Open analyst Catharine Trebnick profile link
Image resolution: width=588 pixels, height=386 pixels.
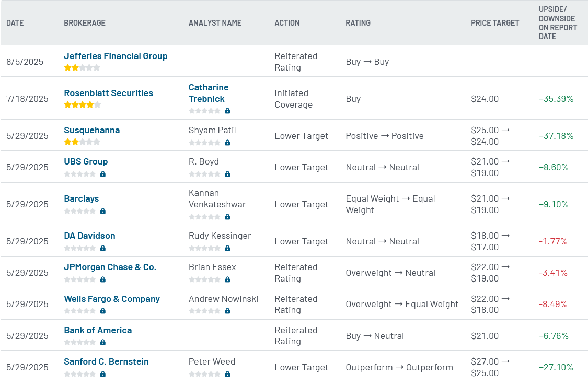pos(209,93)
